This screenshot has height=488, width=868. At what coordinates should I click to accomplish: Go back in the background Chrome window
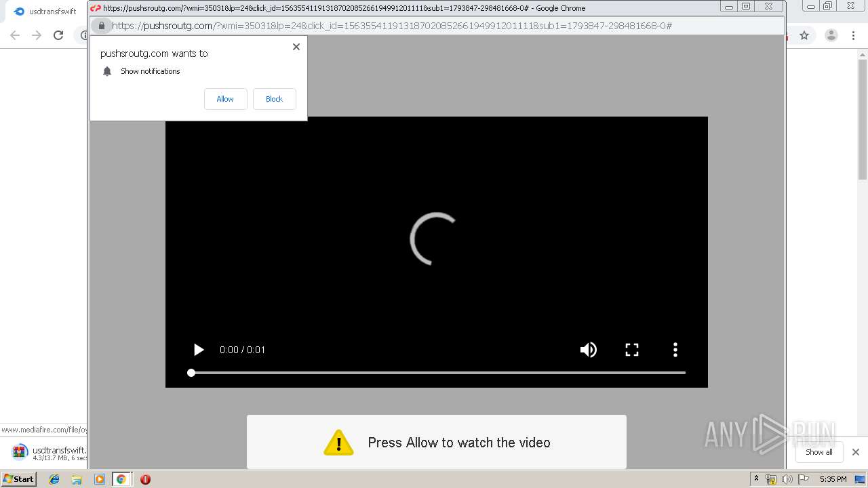[15, 35]
